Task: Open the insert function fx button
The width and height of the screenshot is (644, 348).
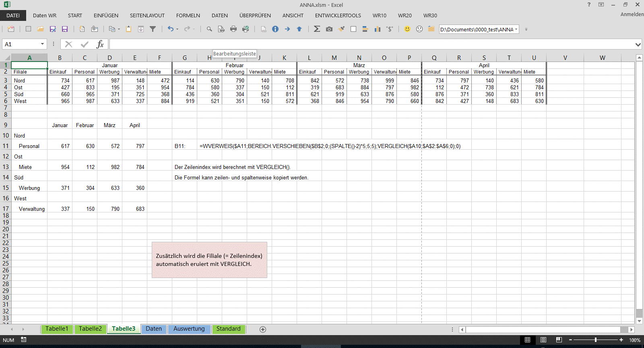Action: (100, 44)
